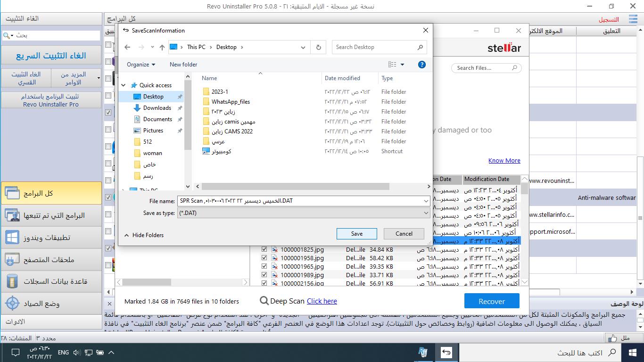Open the Traced Programs sidebar icon

(x=12, y=215)
